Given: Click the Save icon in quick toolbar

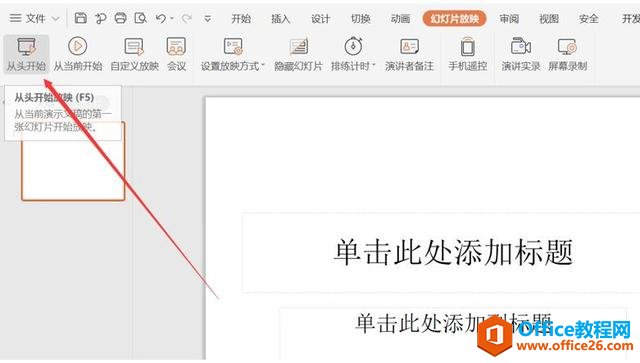Looking at the screenshot, I should [80, 18].
